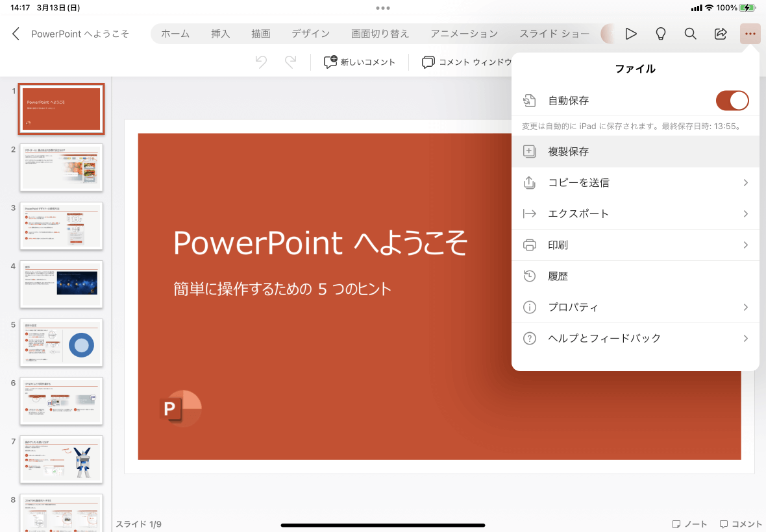766x532 pixels.
Task: Click the search magnifier icon
Action: click(690, 34)
